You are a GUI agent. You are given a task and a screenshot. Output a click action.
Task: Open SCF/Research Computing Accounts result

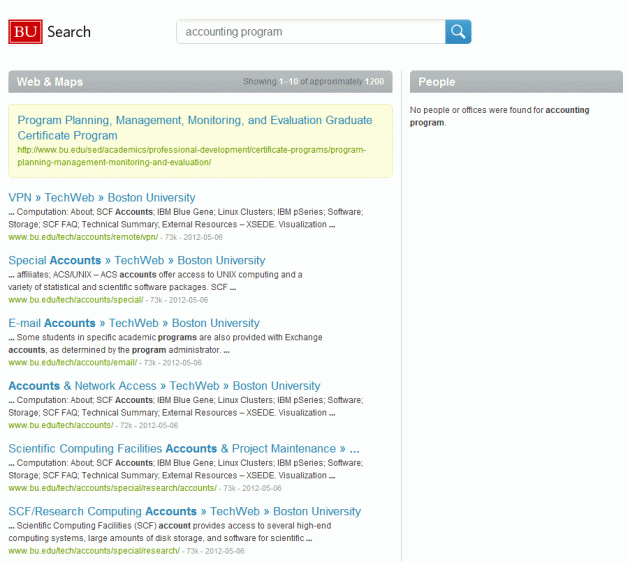tap(184, 511)
